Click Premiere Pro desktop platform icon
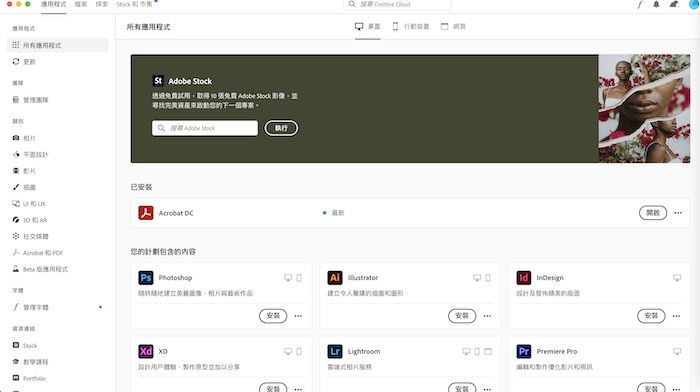Viewport: 700px width, 392px height. pos(677,351)
